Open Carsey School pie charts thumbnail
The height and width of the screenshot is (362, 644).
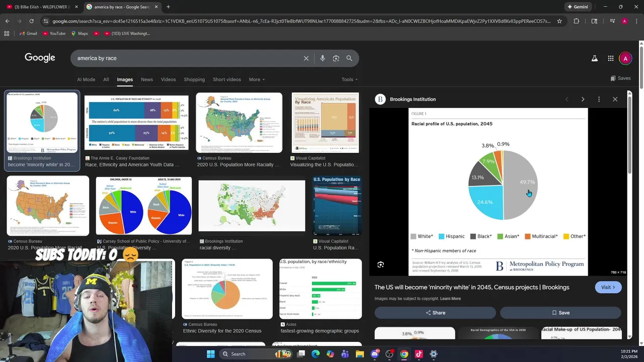(x=144, y=206)
